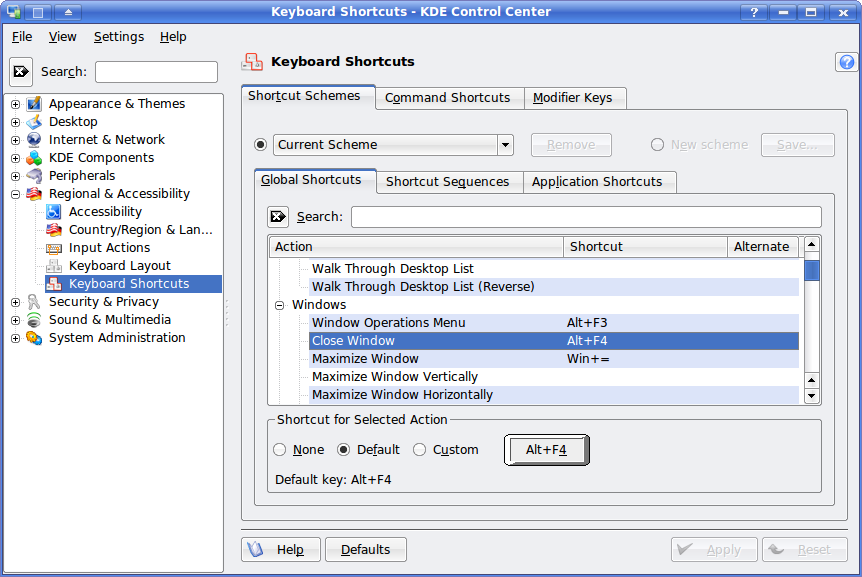Screen dimensions: 862x577
Task: Expand the Peripherals category
Action: [15, 176]
